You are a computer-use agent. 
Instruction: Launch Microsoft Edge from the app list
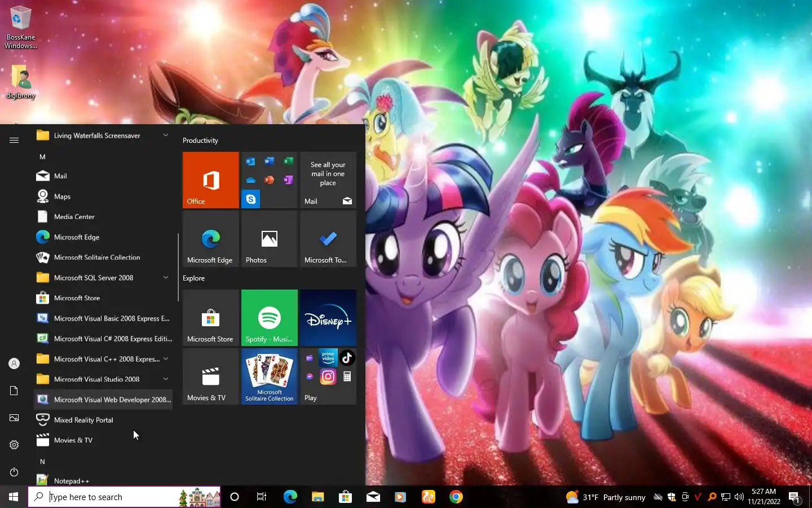click(103, 237)
